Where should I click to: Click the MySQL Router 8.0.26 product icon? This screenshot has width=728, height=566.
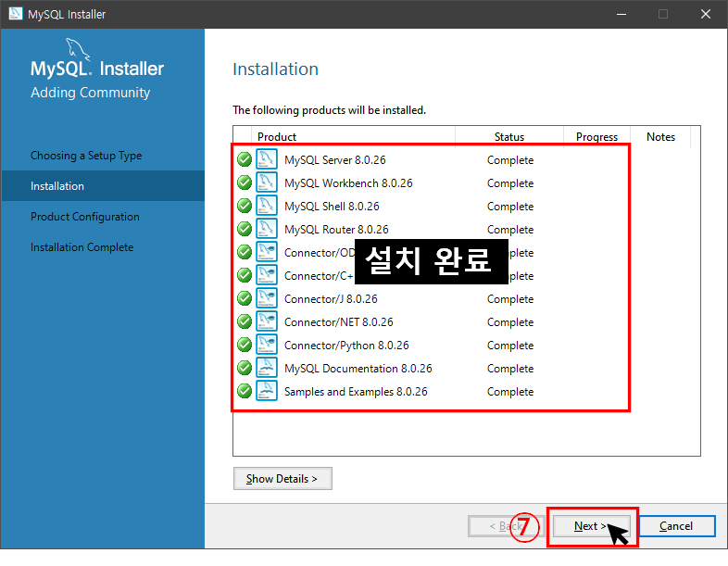click(x=267, y=229)
